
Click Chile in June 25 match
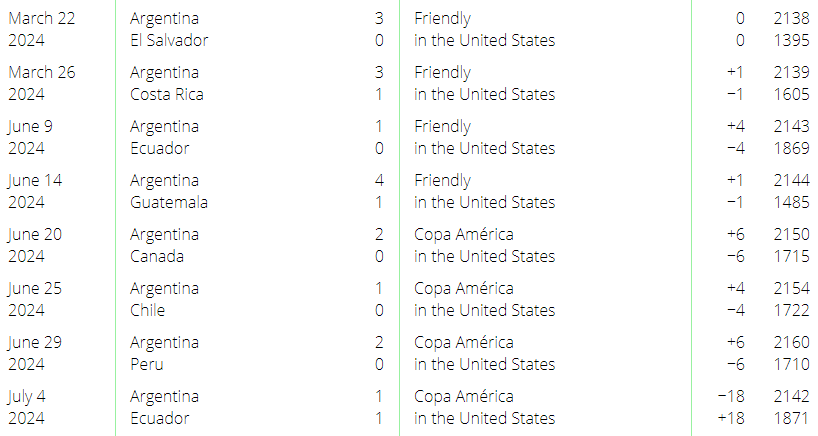[147, 310]
